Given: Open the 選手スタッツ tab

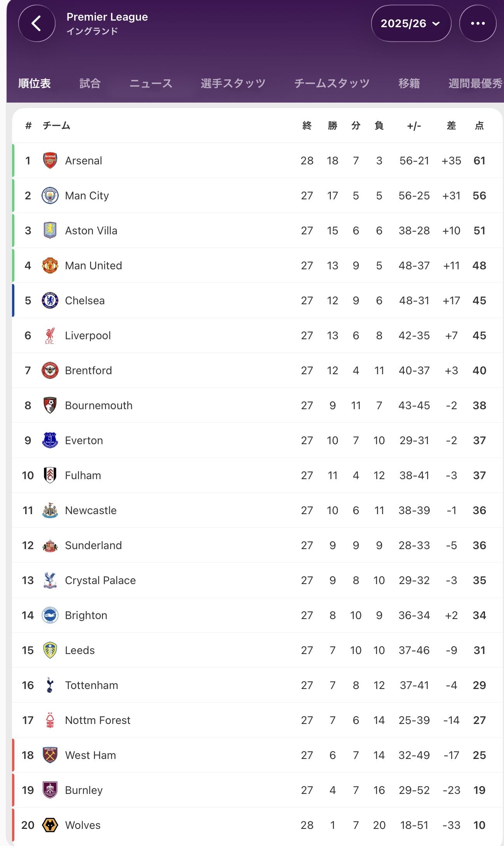Looking at the screenshot, I should point(233,83).
